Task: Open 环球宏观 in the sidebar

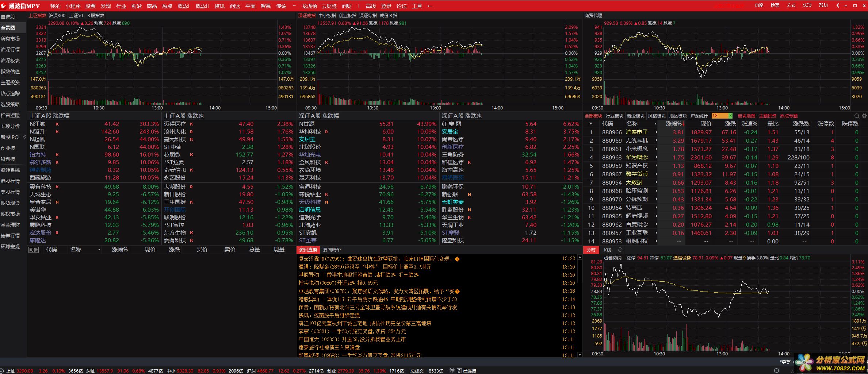Action: [x=10, y=247]
